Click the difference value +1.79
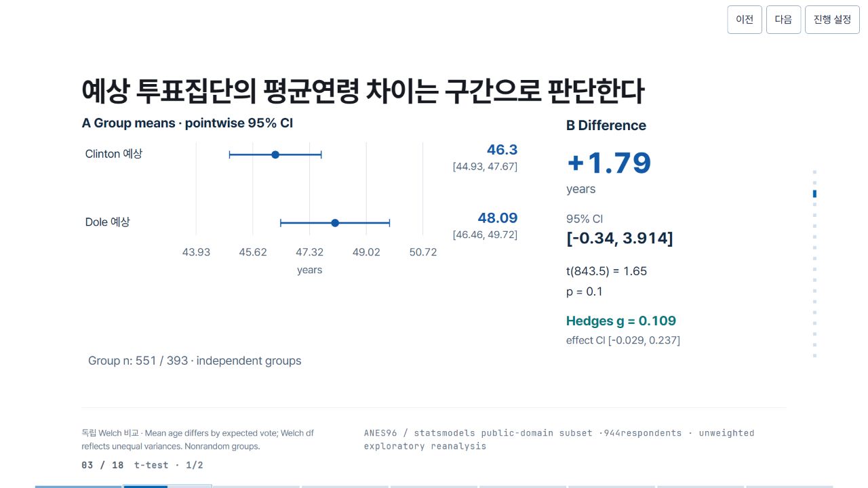Screen dimensions: 868x488 pos(609,163)
